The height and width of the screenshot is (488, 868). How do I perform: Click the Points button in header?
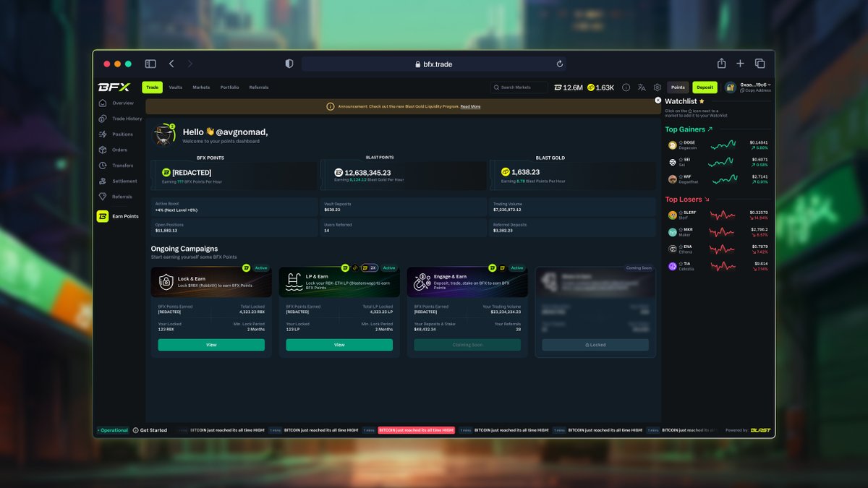(x=678, y=87)
